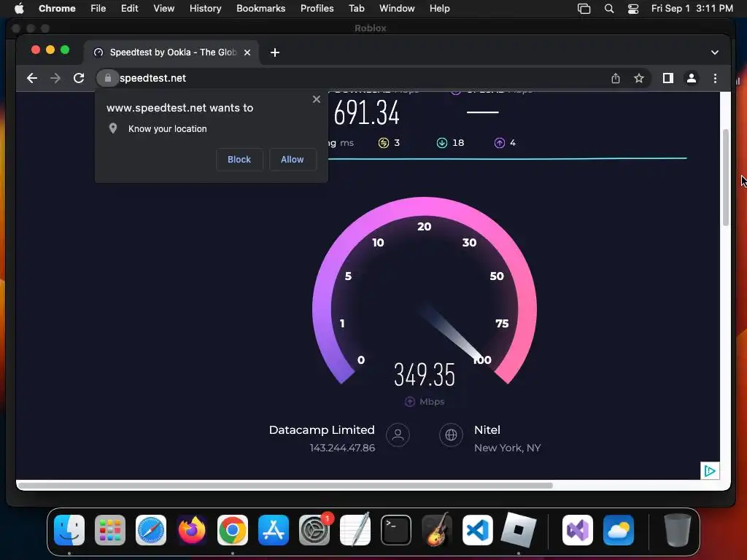Open Terminal from the Dock

[396, 530]
